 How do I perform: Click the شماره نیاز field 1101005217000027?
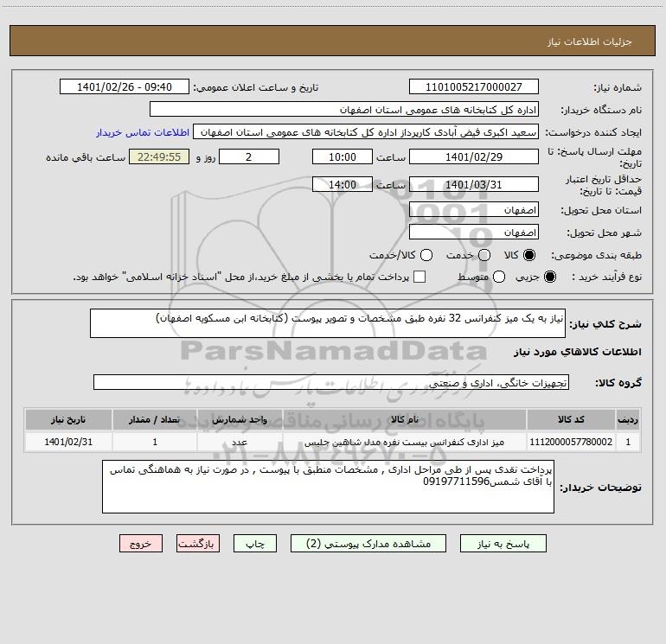[474, 87]
